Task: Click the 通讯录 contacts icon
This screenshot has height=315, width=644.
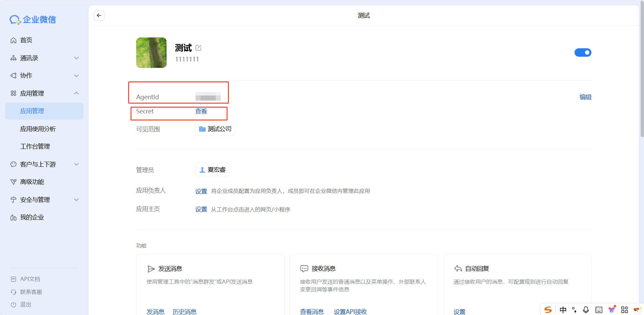Action: [13, 58]
